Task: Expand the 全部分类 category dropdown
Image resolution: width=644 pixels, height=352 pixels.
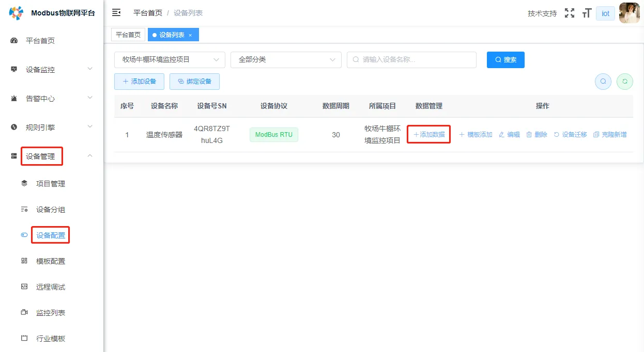Action: pyautogui.click(x=286, y=59)
